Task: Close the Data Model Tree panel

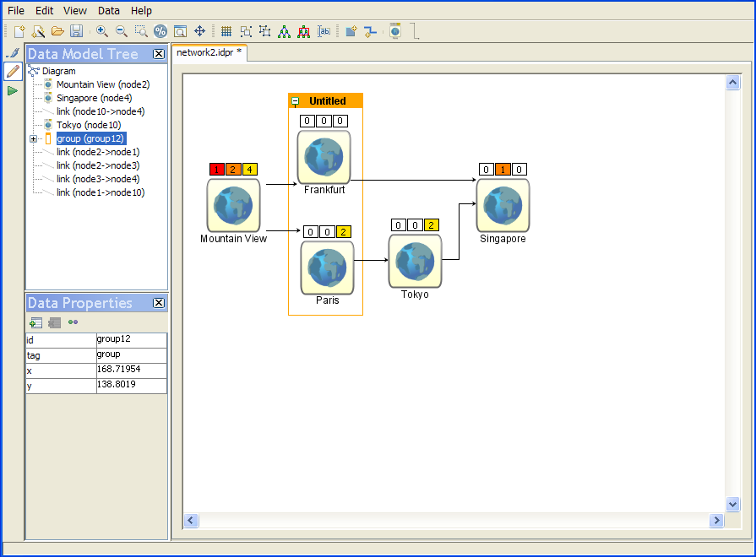Action: click(158, 54)
